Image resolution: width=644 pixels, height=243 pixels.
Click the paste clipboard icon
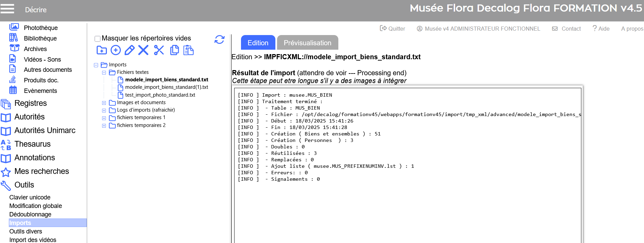click(x=188, y=50)
